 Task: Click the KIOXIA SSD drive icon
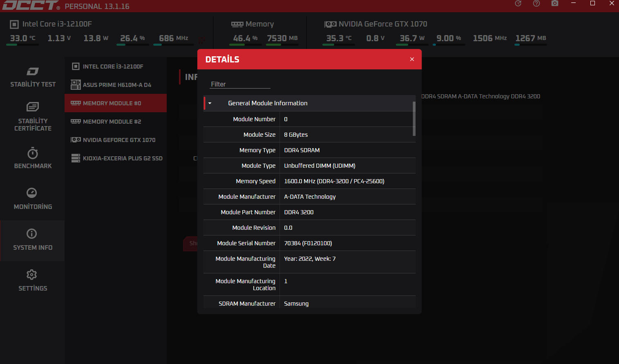76,158
